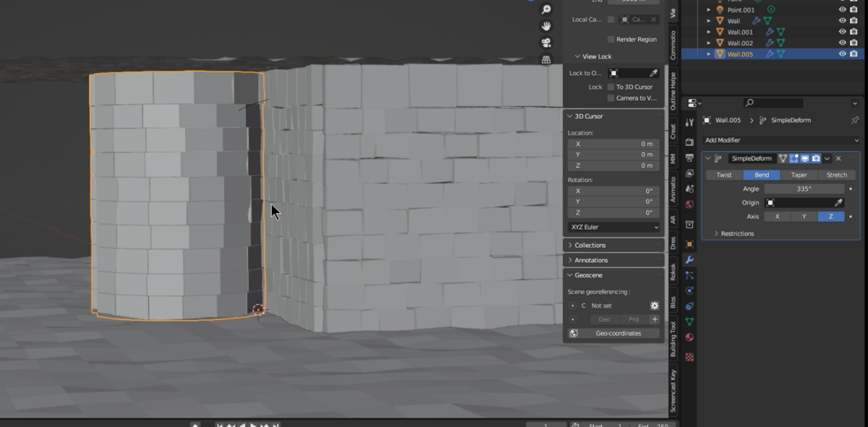Remove the SimpleDeform modifier with X
868x427 pixels.
coord(838,158)
